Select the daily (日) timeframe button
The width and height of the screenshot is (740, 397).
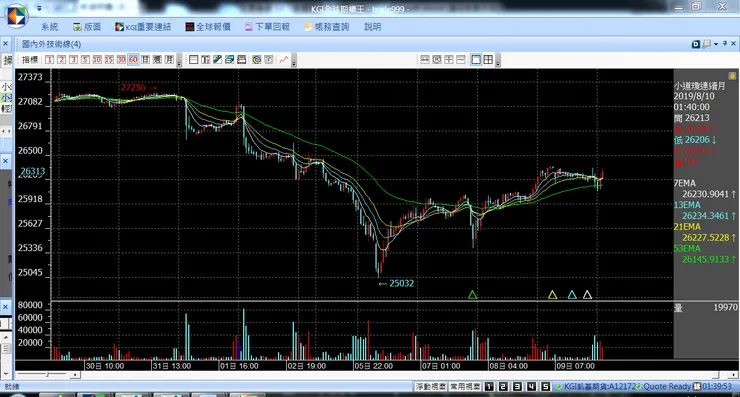145,59
